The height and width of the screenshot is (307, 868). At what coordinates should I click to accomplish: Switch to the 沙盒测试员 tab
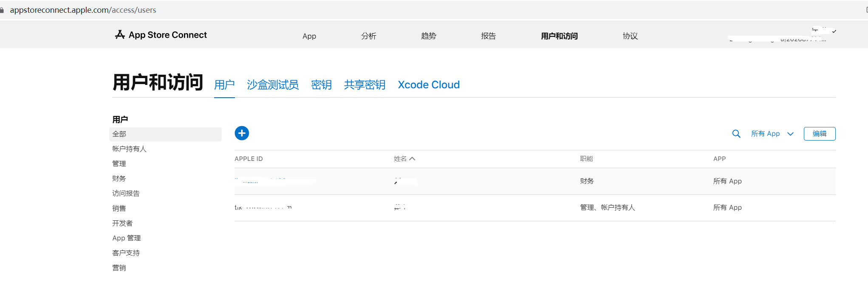(273, 85)
